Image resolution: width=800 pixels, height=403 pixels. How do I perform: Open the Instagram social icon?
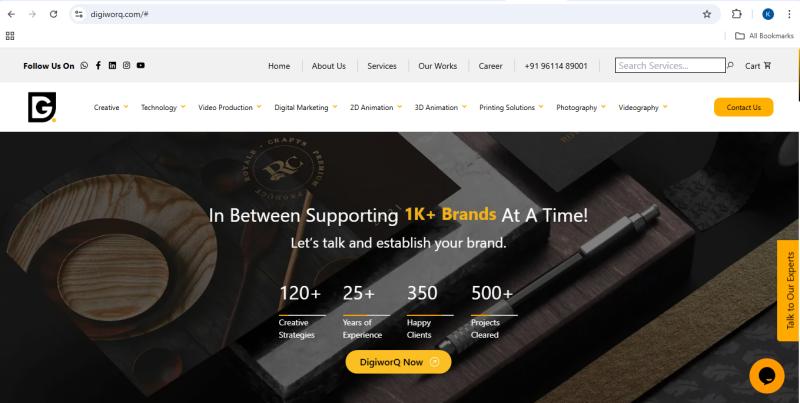pyautogui.click(x=127, y=65)
